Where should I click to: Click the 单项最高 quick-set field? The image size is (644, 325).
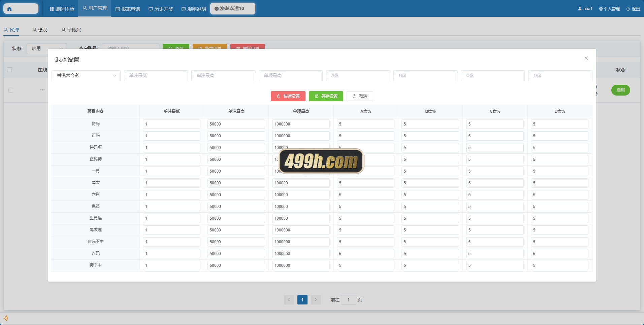click(290, 76)
